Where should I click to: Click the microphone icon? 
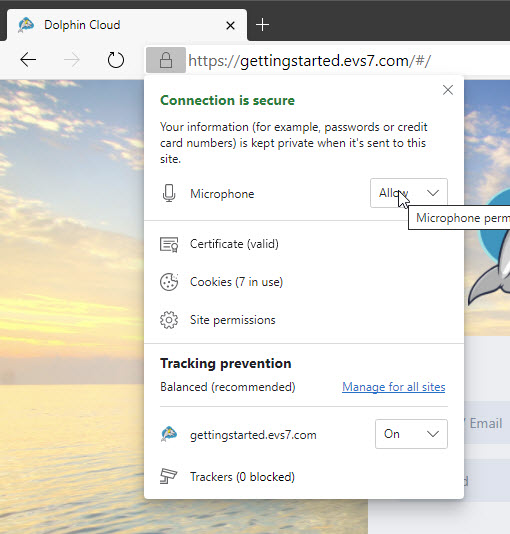(169, 193)
